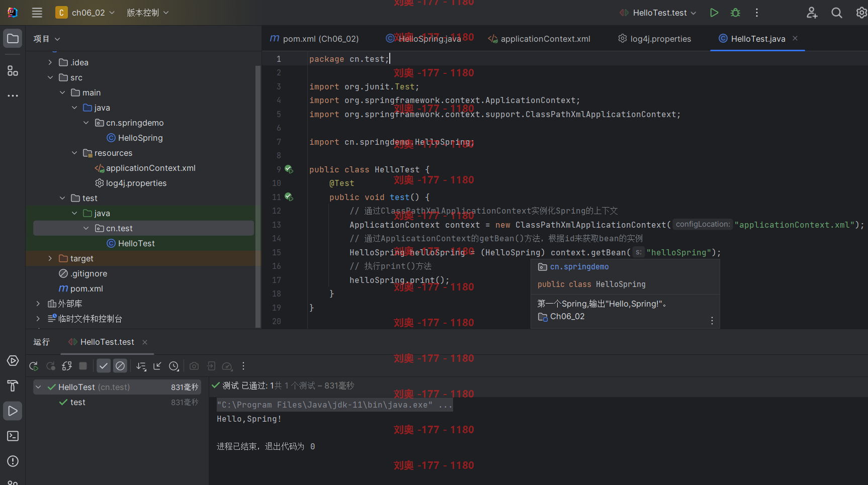Collapse all test results
The image size is (868, 485).
(157, 366)
